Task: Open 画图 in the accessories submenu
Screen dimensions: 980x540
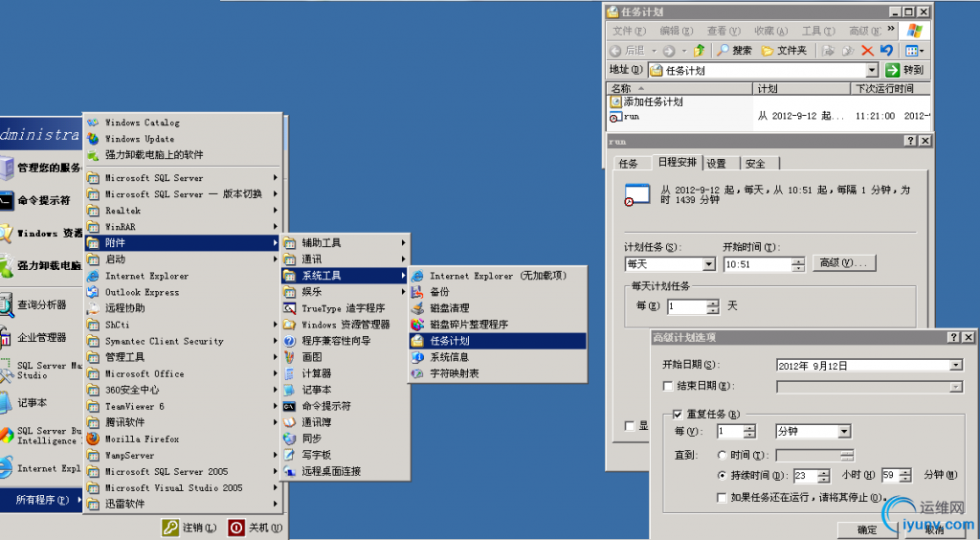Action: (x=345, y=357)
